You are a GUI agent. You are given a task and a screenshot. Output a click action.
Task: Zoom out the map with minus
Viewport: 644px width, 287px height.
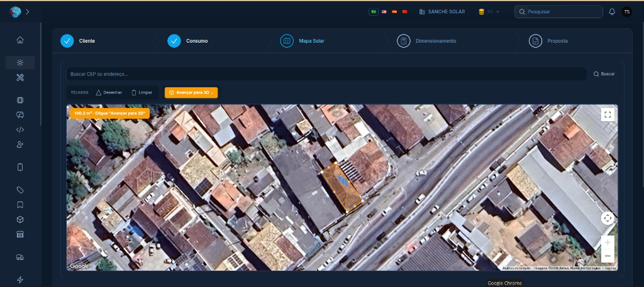[608, 256]
